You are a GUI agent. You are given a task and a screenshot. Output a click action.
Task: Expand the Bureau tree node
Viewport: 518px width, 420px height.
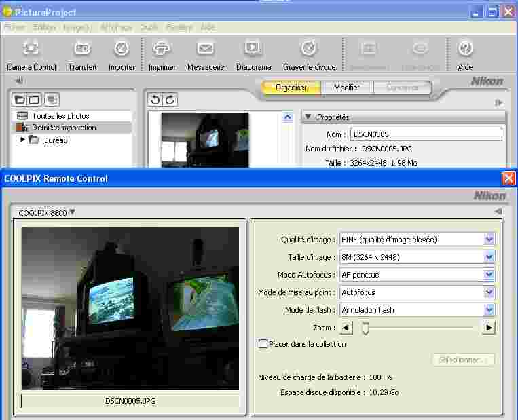tap(22, 140)
